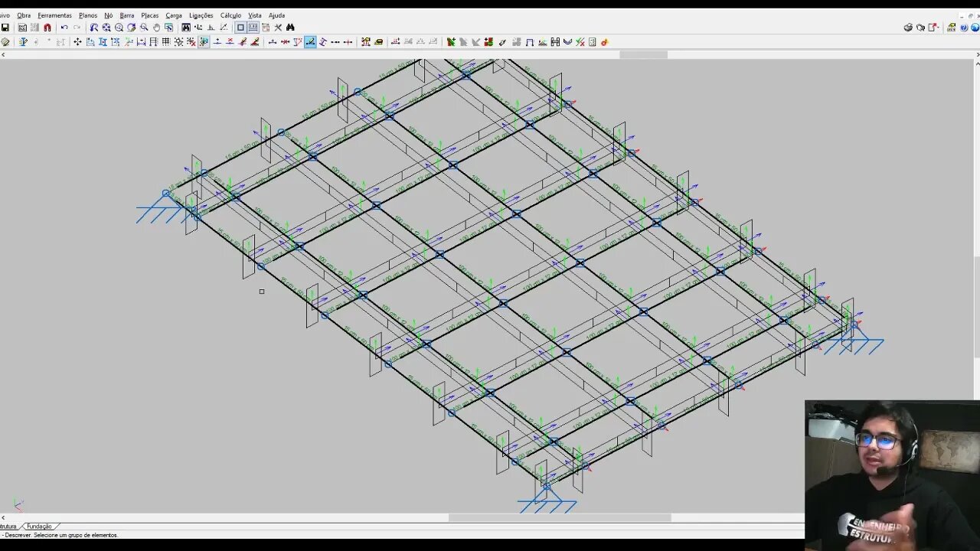Click the status bar 'Descrever' prompt text
This screenshot has height=551, width=980.
(x=60, y=535)
